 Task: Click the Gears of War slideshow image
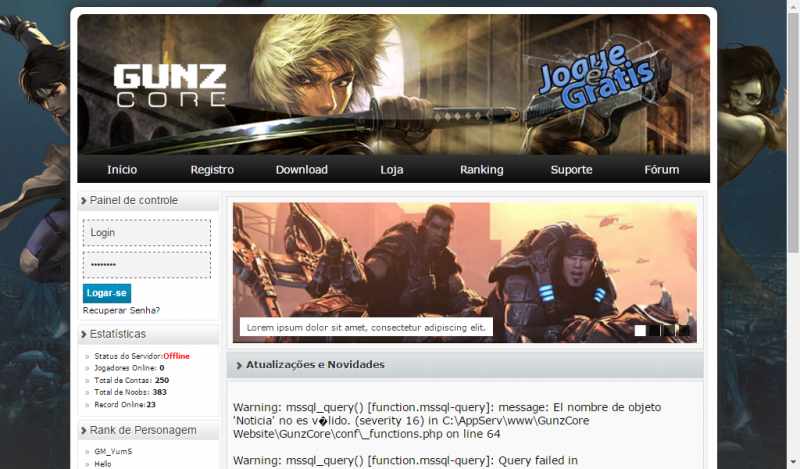point(465,273)
